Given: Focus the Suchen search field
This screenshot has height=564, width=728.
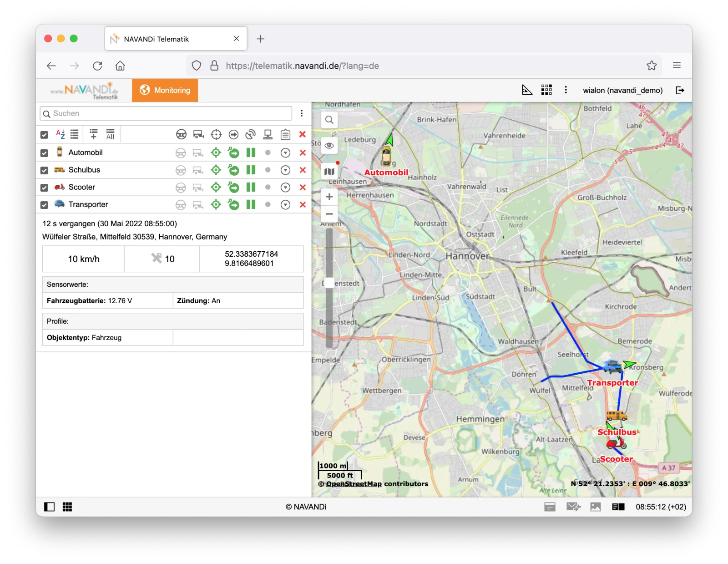Looking at the screenshot, I should pos(166,113).
